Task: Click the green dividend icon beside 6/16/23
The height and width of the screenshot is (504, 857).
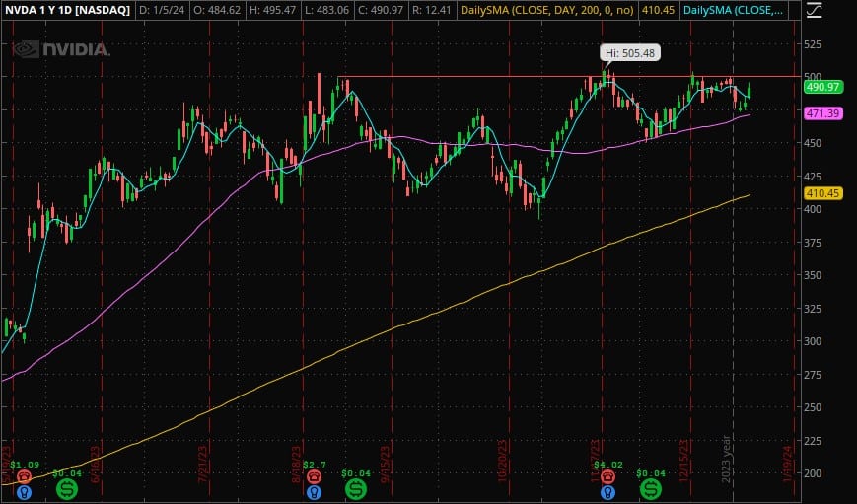Action: tap(67, 488)
